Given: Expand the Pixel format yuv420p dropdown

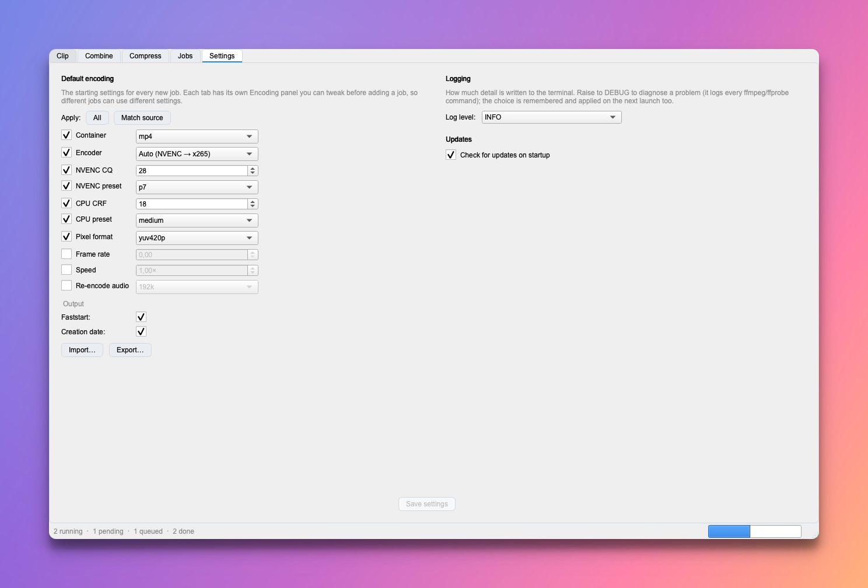Looking at the screenshot, I should click(x=197, y=238).
